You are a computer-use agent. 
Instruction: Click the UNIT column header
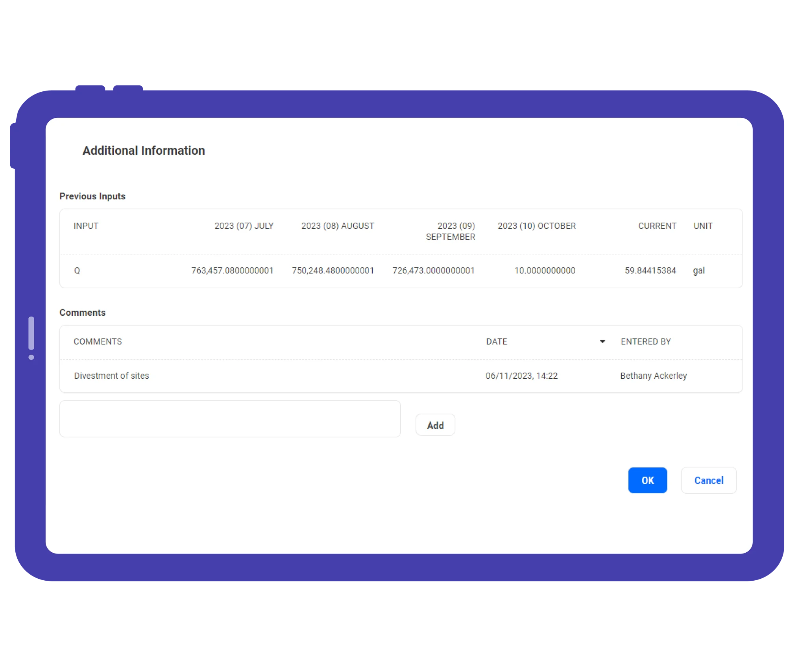click(x=703, y=226)
